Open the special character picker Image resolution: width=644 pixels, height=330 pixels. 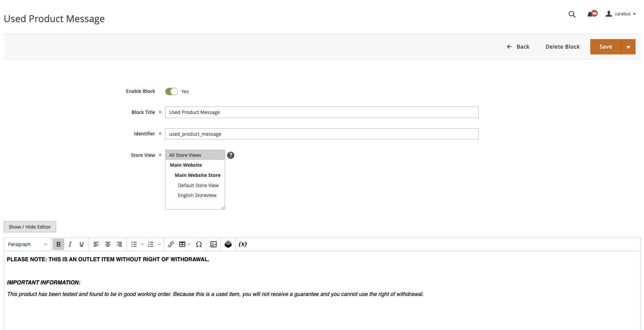click(199, 244)
